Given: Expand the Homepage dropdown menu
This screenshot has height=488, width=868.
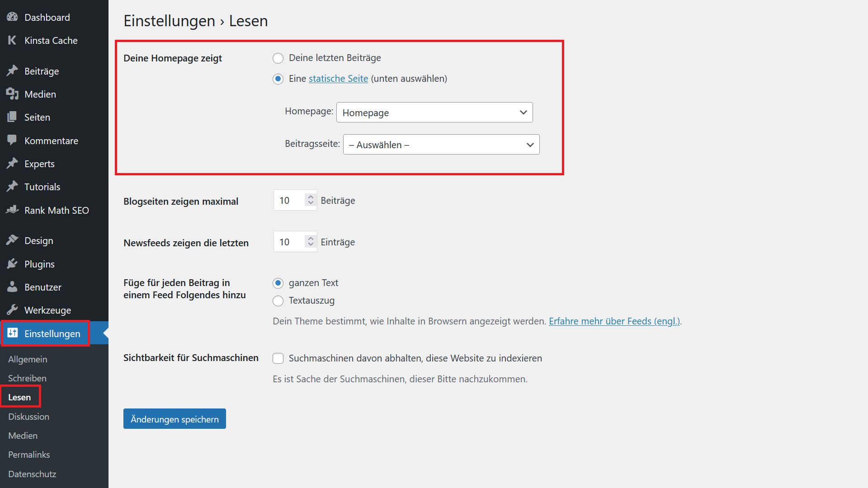Looking at the screenshot, I should click(x=434, y=112).
